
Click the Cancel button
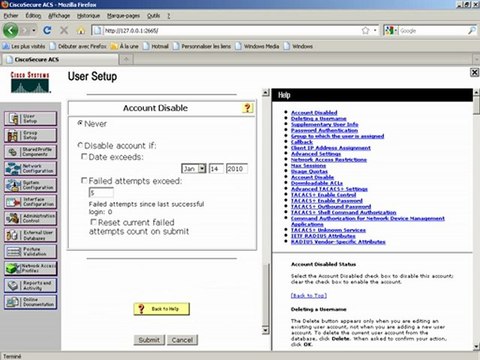tap(182, 340)
